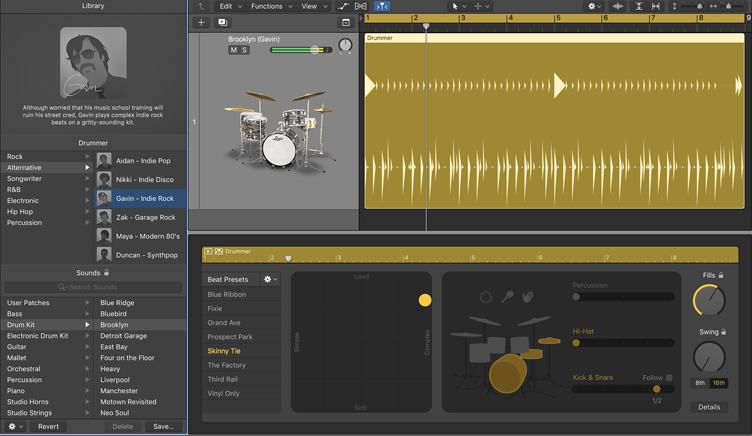Screen dimensions: 752x436
Task: Click the Save... button
Action: click(164, 426)
